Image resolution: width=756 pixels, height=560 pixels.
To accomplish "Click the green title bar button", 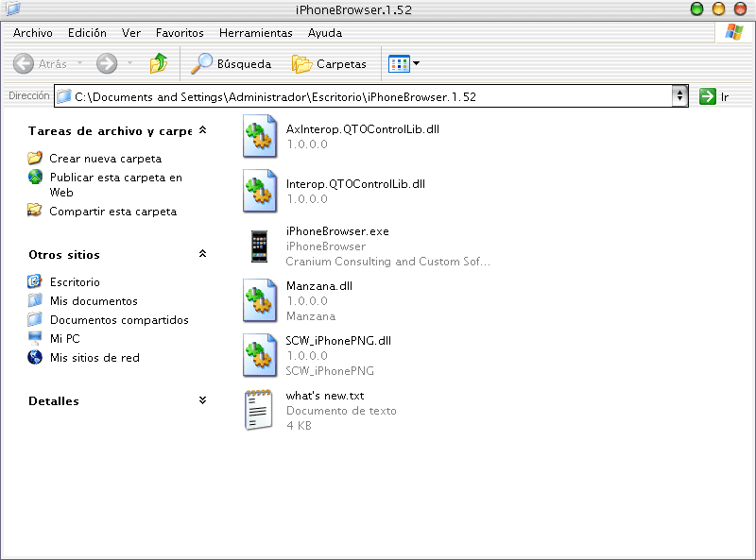I will (696, 8).
